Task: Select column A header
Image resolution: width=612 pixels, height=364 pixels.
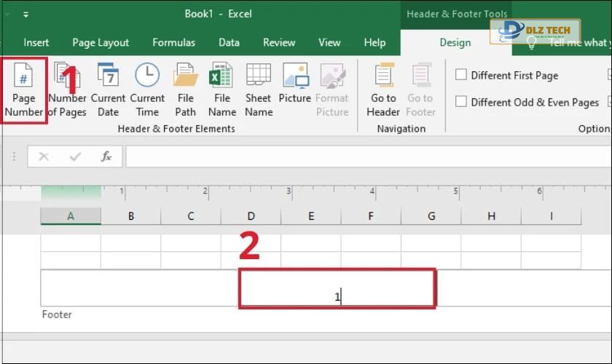Action: [x=71, y=216]
